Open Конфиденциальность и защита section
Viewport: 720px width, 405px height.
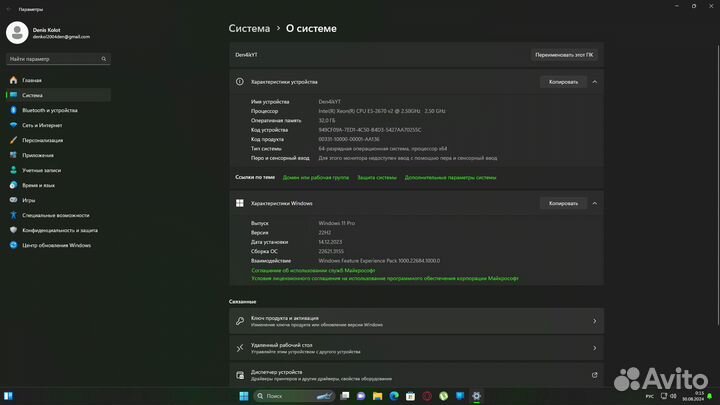click(59, 230)
